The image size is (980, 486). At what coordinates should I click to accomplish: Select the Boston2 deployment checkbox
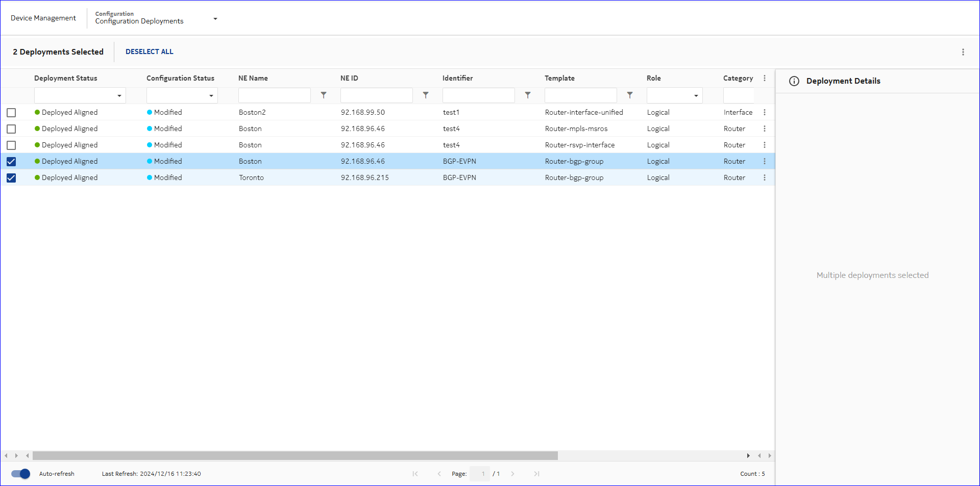coord(11,113)
